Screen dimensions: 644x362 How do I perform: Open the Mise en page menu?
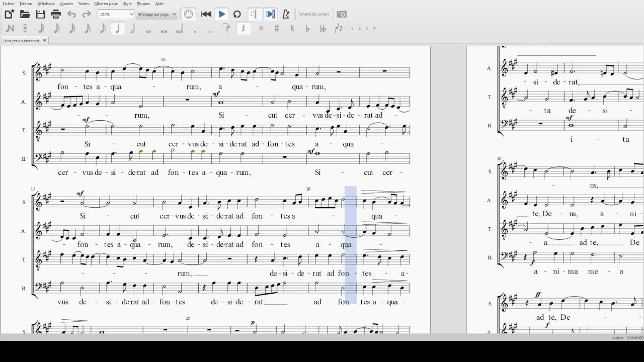point(106,4)
